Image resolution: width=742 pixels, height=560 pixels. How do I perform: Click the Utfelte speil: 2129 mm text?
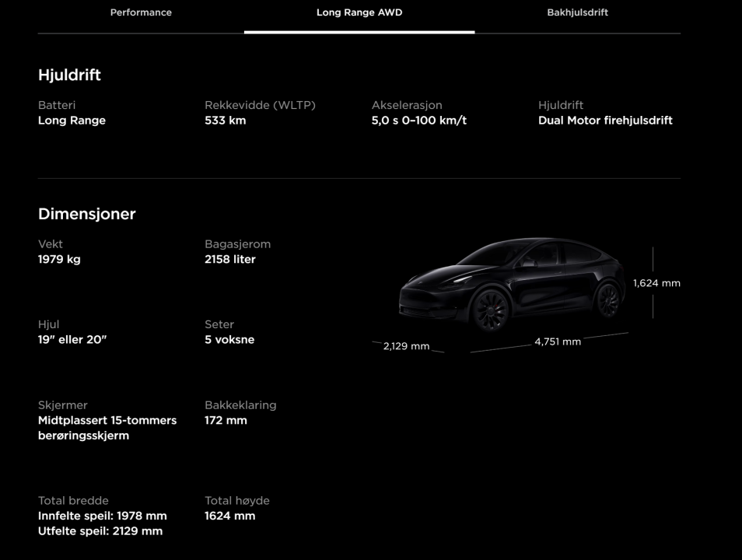(x=100, y=531)
